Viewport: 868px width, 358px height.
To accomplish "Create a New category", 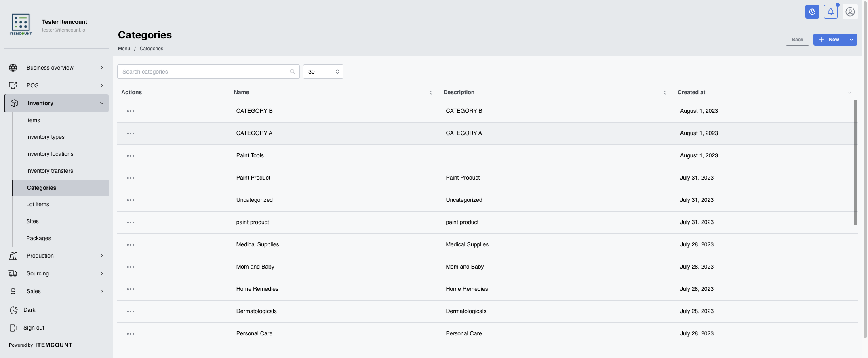I will 829,40.
